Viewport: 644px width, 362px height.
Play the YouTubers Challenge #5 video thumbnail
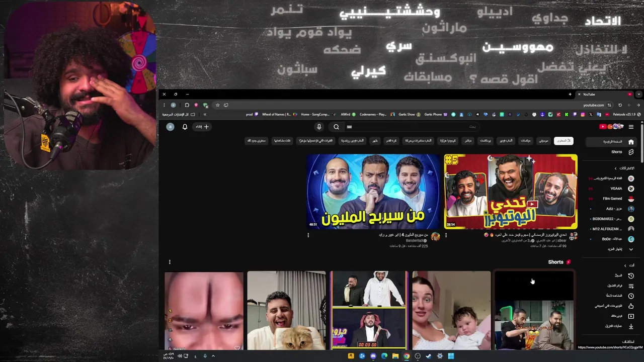(x=511, y=192)
